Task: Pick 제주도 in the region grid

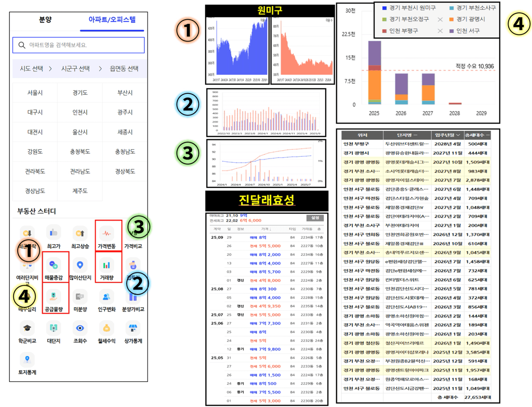Action: [80, 191]
